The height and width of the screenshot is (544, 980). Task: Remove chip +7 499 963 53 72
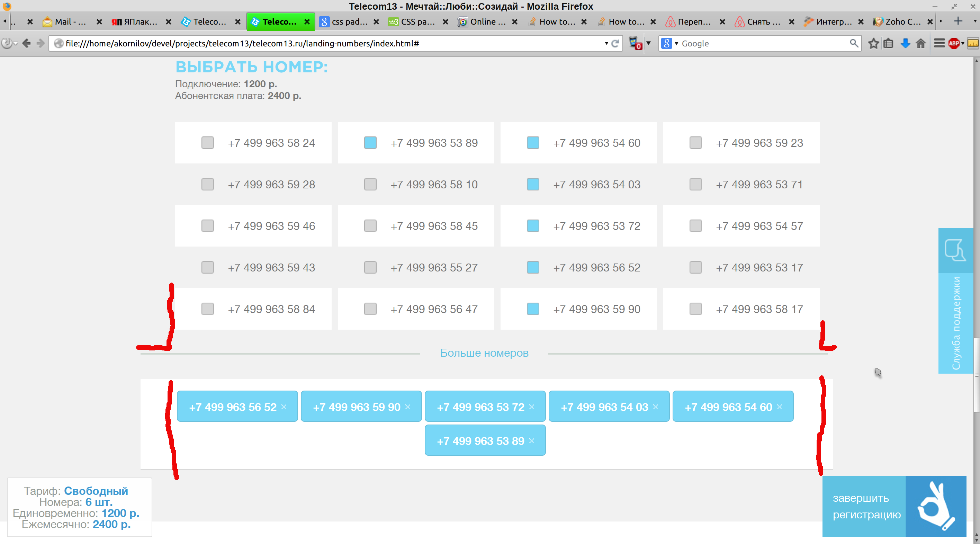tap(532, 407)
